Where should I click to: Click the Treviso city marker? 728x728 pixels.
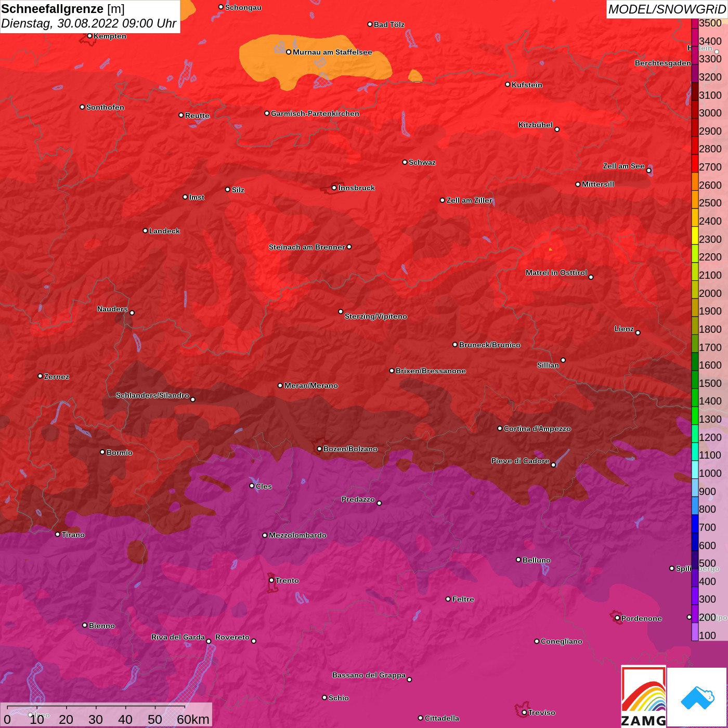click(524, 712)
